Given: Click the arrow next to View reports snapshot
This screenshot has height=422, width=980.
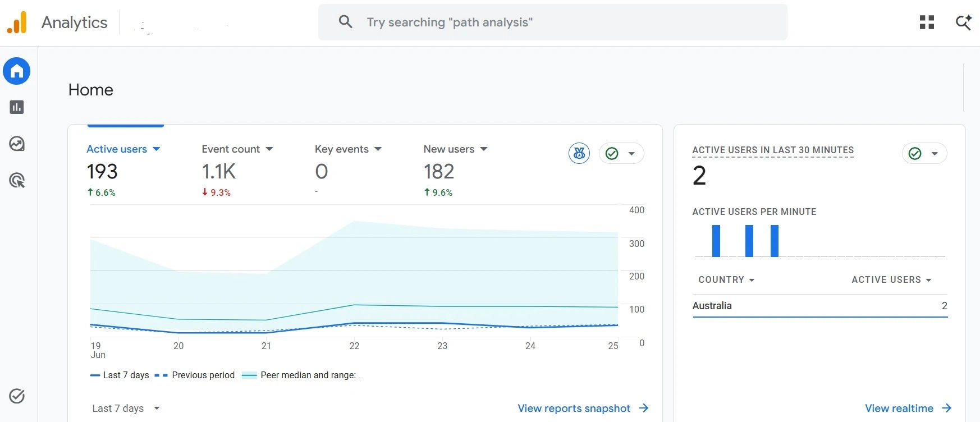Looking at the screenshot, I should pos(644,408).
